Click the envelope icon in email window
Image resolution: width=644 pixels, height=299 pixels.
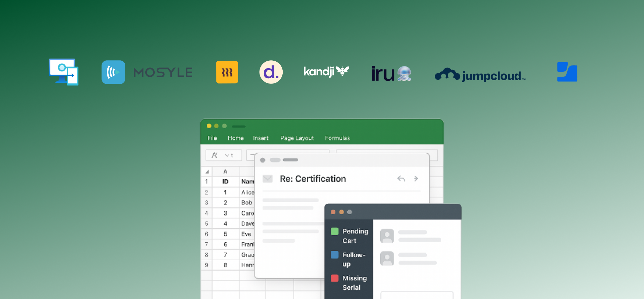267,179
